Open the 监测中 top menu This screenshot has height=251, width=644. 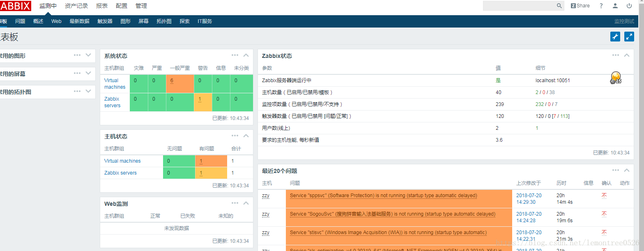click(48, 6)
